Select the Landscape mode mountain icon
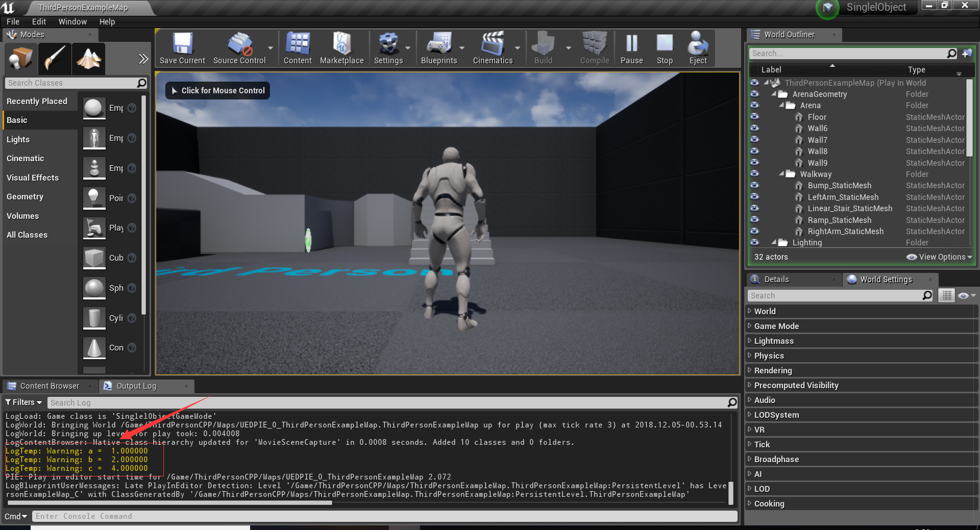980x530 pixels. tap(88, 58)
